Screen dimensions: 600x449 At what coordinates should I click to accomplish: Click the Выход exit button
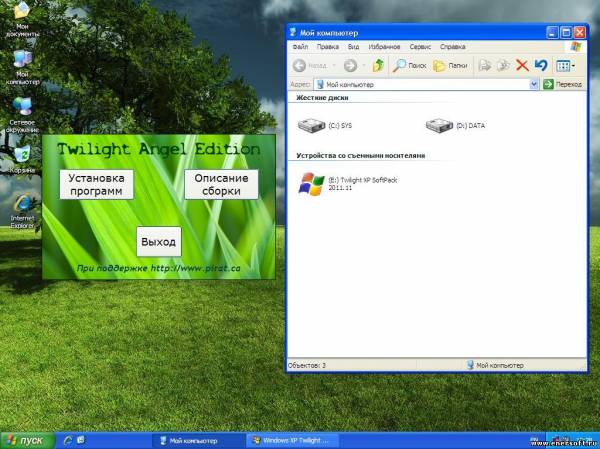pyautogui.click(x=159, y=242)
